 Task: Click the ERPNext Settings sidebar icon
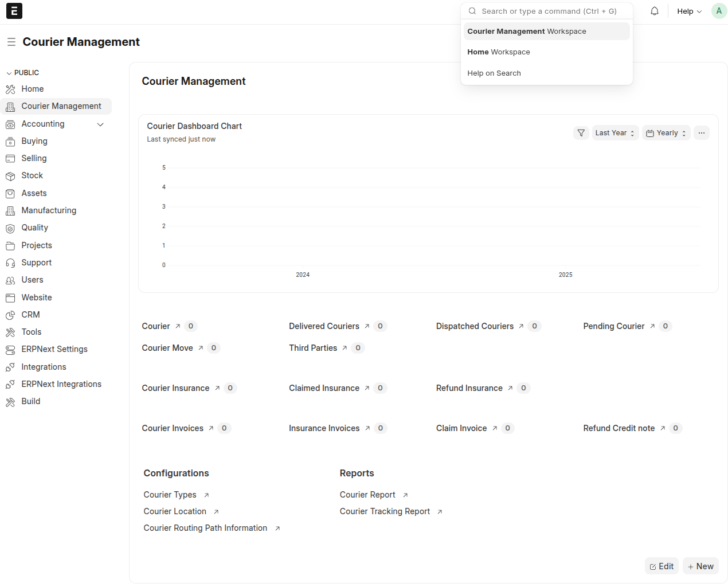(x=10, y=350)
